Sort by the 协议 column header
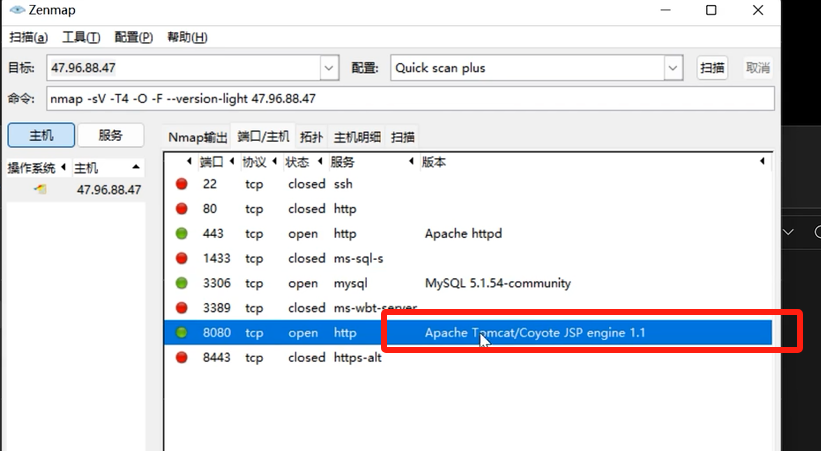Screen dimensions: 821x451 tap(254, 162)
